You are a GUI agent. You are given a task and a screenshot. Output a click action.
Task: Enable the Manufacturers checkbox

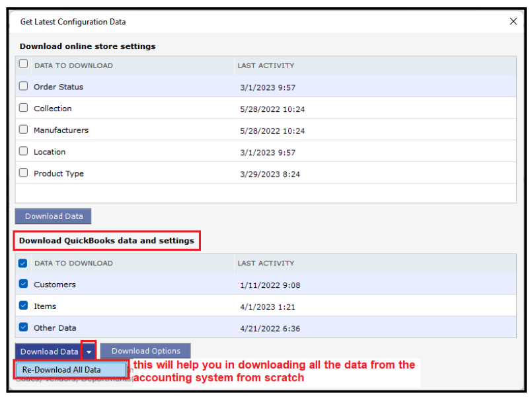point(23,130)
